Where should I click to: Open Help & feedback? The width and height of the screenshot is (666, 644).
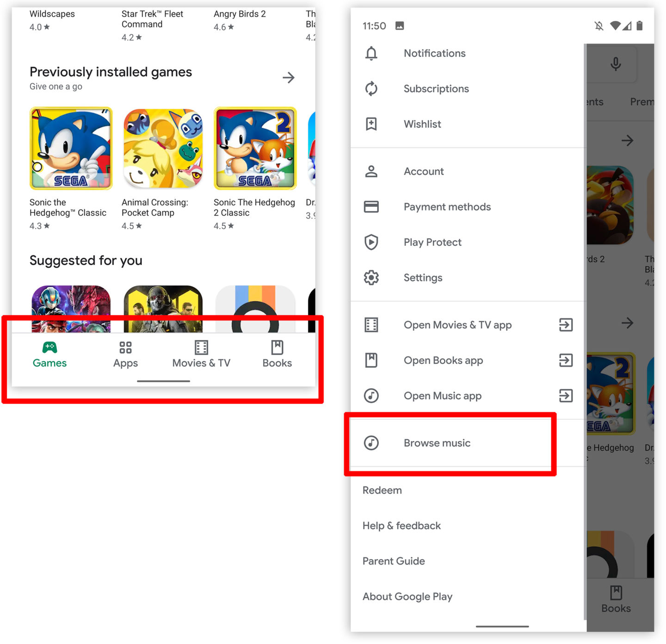pyautogui.click(x=401, y=526)
